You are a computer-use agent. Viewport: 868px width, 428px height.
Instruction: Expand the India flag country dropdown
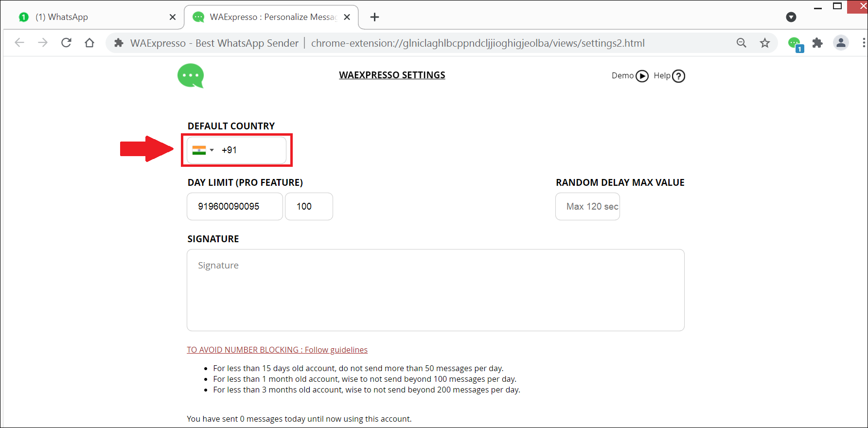(x=203, y=150)
